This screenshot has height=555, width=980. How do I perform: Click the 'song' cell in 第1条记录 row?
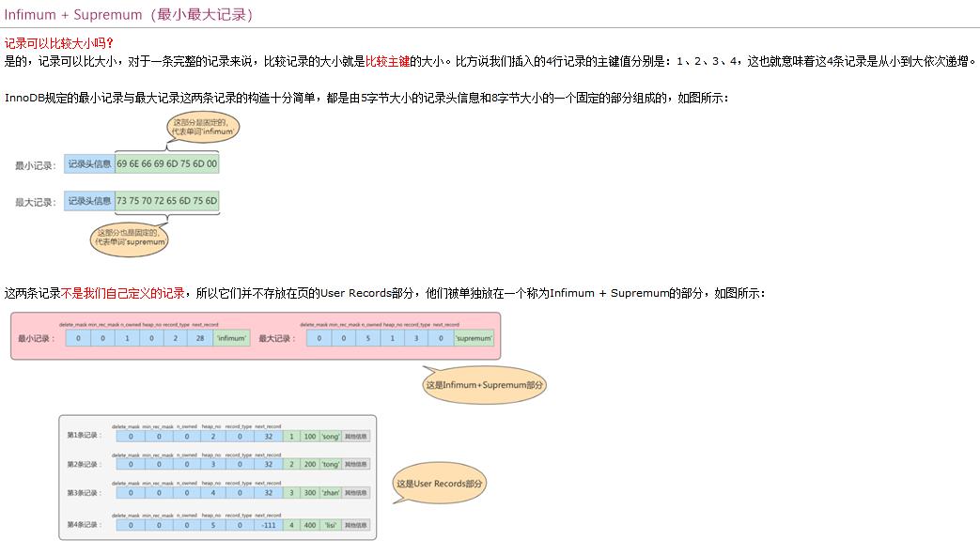coord(330,437)
